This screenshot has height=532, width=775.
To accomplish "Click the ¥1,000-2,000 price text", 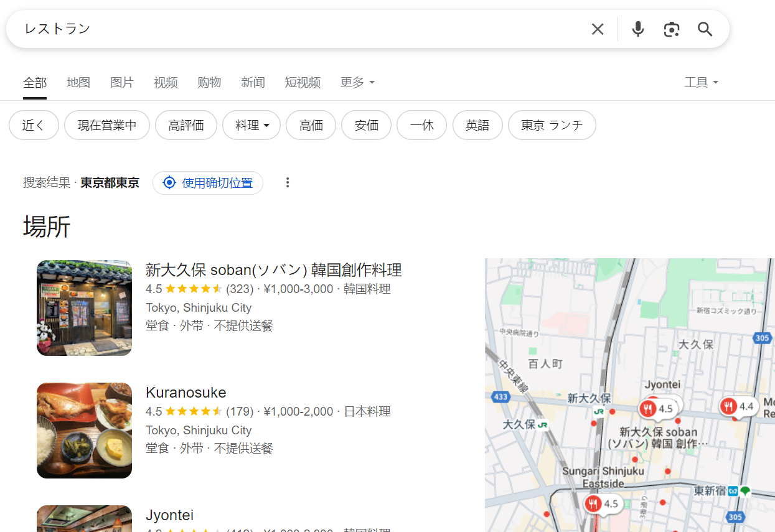I will (299, 411).
